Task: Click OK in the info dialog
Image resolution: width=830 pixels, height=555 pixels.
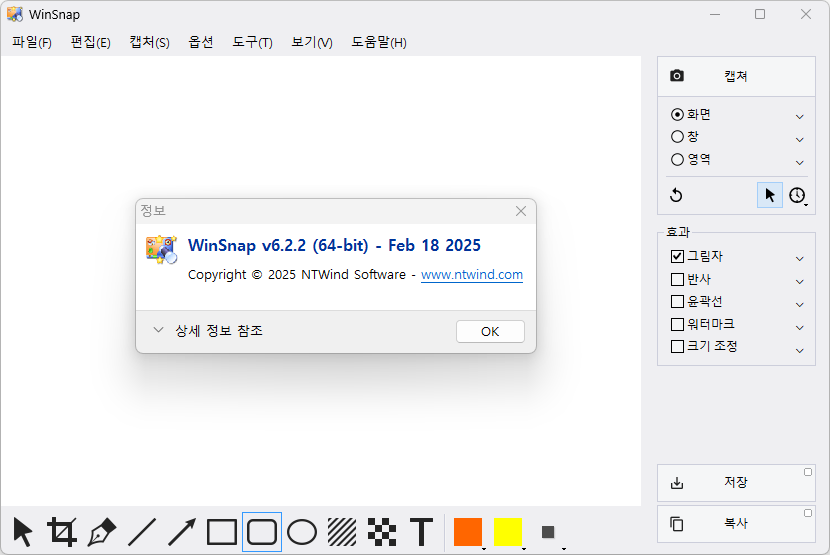Action: (490, 332)
